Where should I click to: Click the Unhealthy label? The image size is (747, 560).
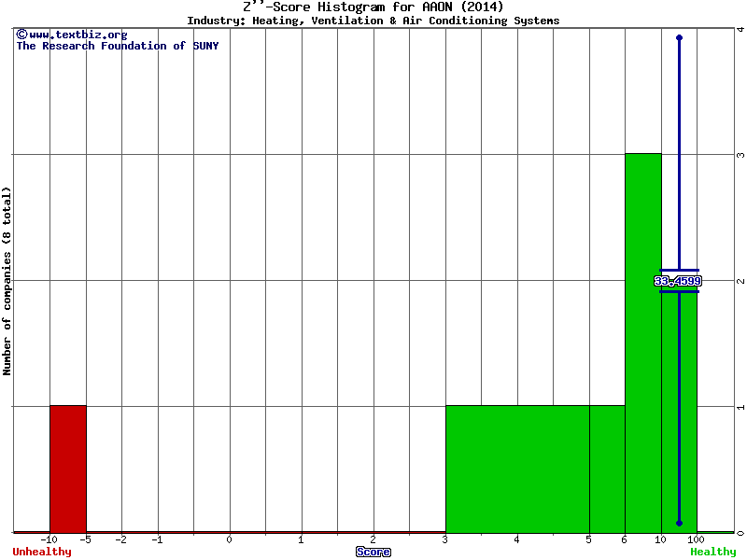coord(41,552)
